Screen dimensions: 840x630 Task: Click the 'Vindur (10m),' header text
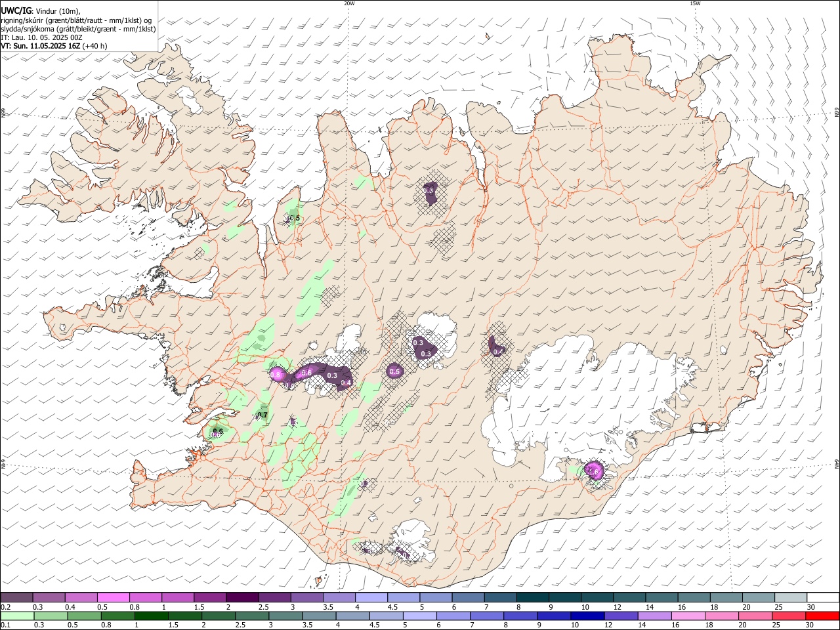[58, 11]
